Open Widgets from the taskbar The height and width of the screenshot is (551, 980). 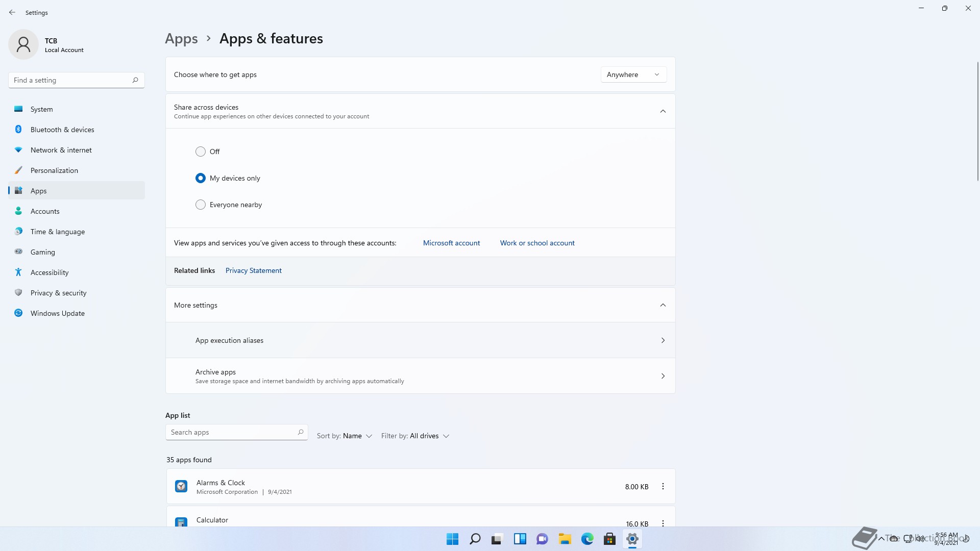(x=520, y=539)
